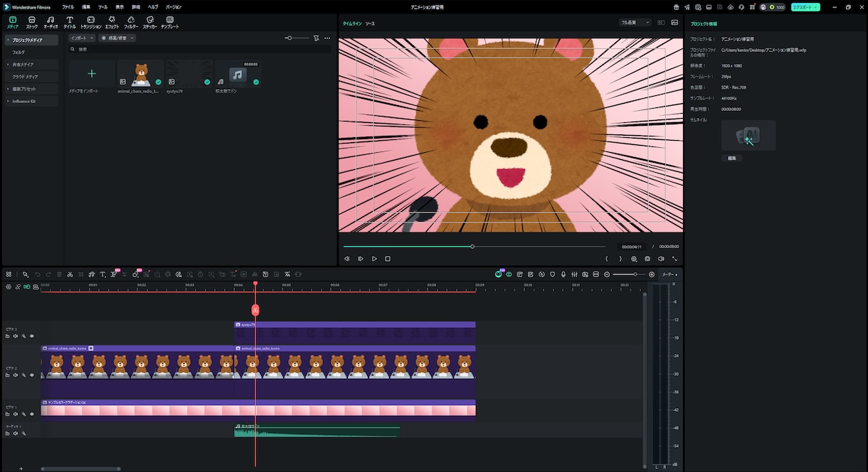Click the crop icon in timeline toolbar
This screenshot has width=868, height=472.
81,274
